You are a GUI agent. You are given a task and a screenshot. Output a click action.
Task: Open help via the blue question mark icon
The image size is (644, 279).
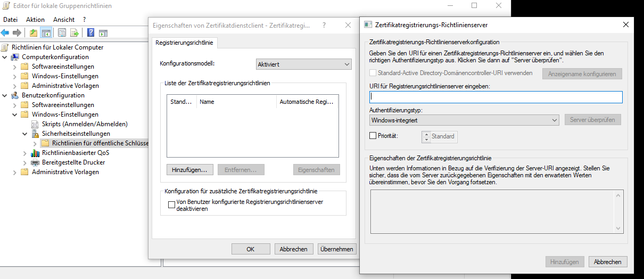point(91,33)
